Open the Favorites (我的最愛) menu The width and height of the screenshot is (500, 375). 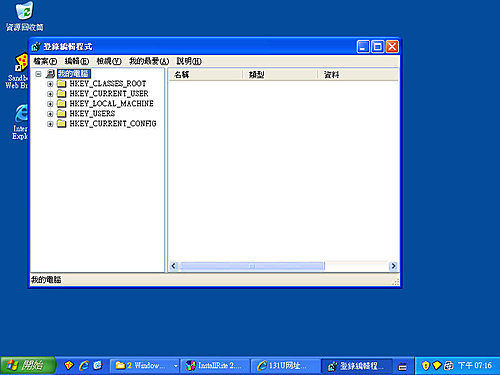point(149,61)
